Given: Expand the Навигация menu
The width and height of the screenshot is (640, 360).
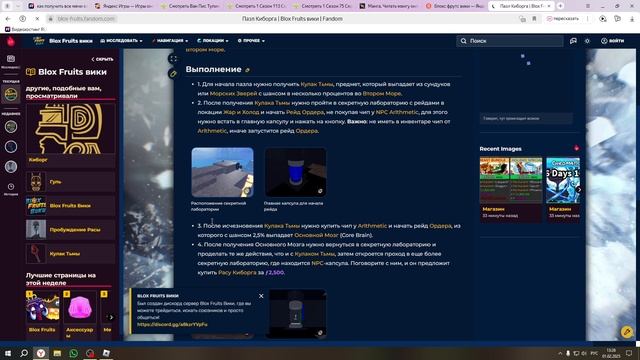Looking at the screenshot, I should tap(170, 41).
